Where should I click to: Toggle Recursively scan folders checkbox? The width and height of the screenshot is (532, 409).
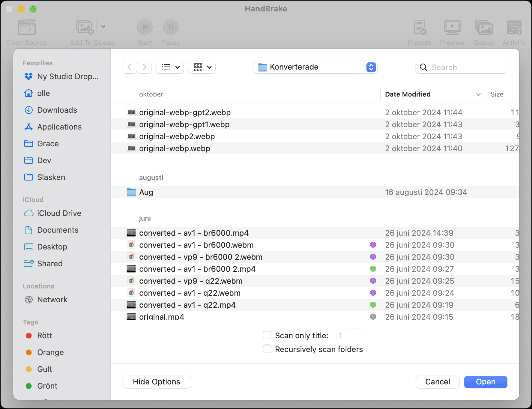coord(267,349)
